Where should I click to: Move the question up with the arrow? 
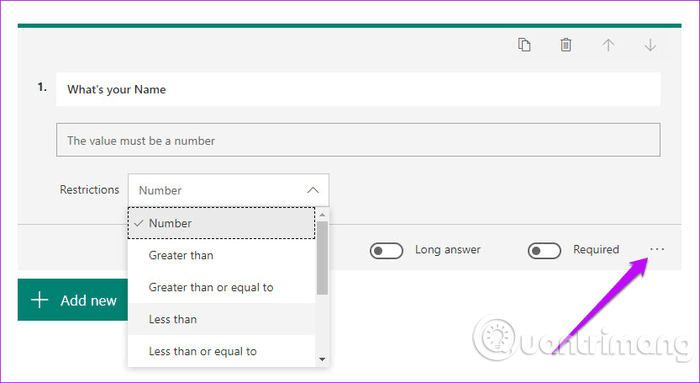pos(608,45)
